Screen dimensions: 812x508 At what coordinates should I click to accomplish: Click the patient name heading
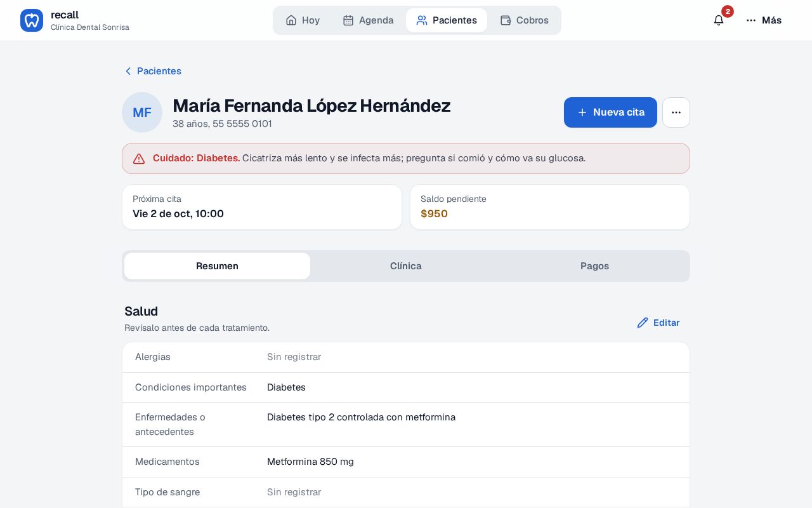(311, 105)
